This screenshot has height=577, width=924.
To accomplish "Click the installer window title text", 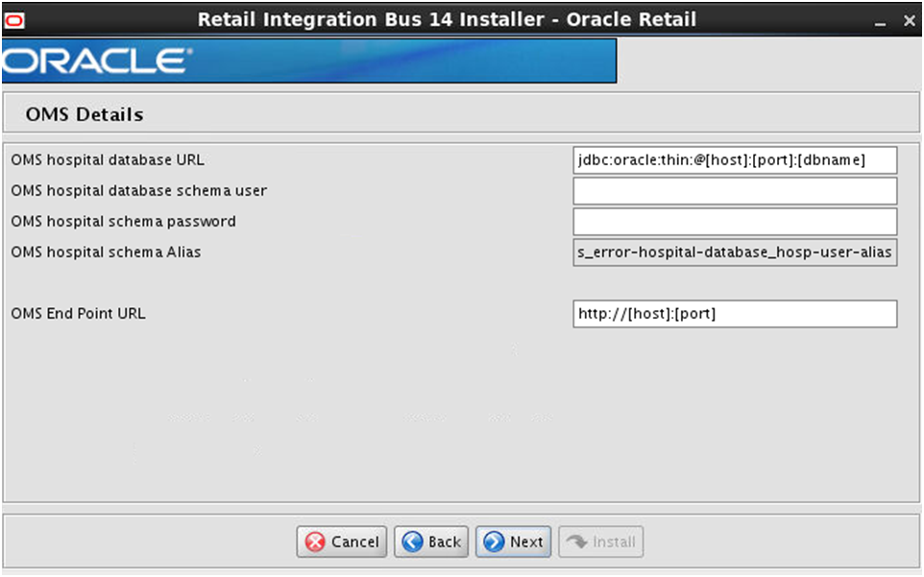I will [x=447, y=19].
